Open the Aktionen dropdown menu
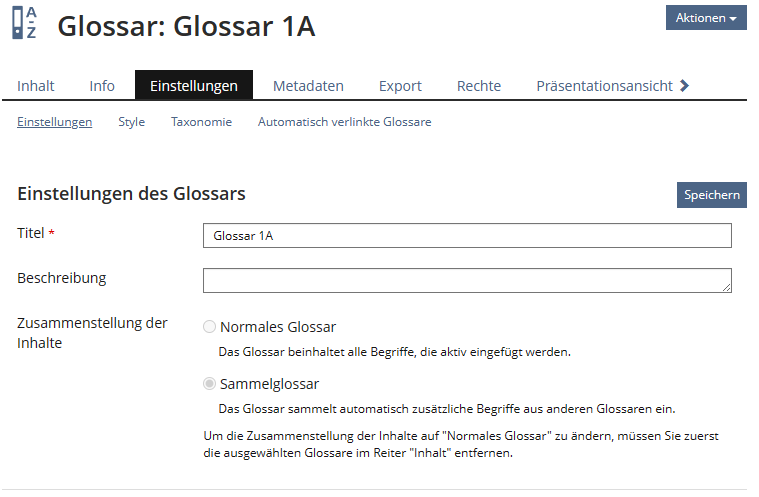 [x=706, y=18]
